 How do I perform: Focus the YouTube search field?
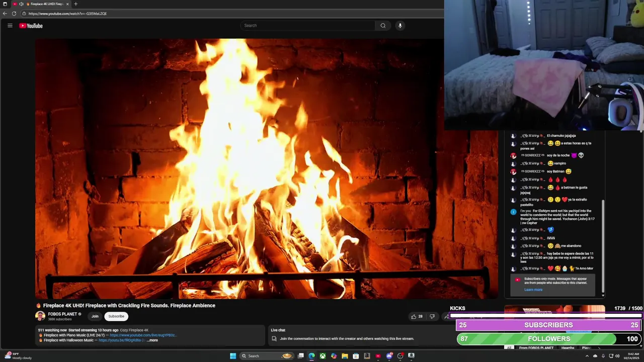pos(307,26)
